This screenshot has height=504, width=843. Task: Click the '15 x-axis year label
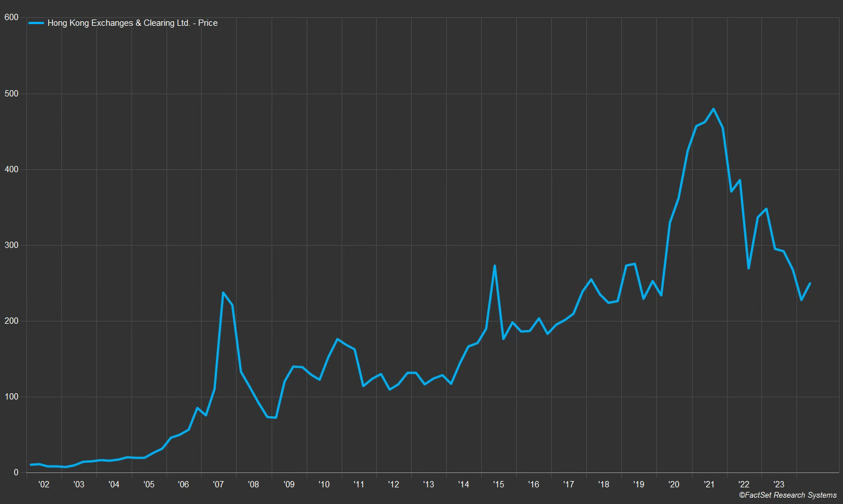(x=498, y=484)
